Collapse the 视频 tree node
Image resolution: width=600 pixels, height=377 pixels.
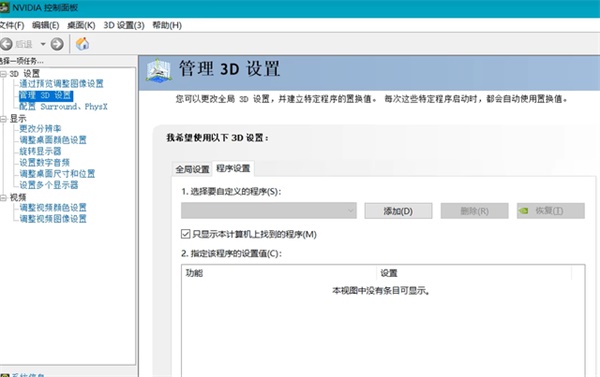coord(3,197)
